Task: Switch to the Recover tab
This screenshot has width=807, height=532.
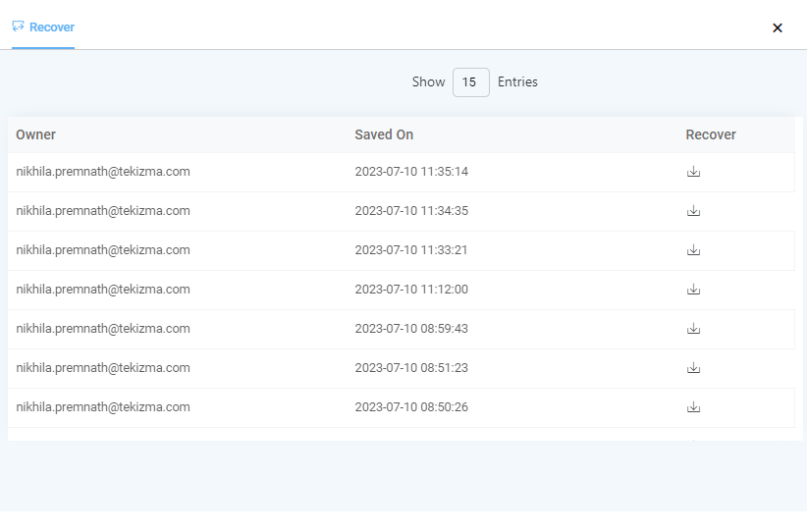Action: pyautogui.click(x=51, y=27)
